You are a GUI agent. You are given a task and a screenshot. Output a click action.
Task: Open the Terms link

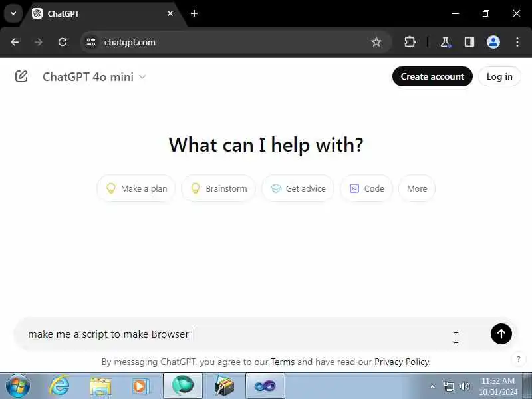click(x=283, y=362)
